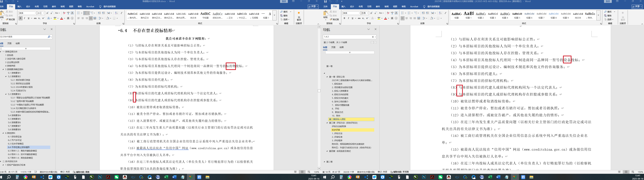The image size is (644, 180).
Task: Switch to 结果 tab in right navigation pane
Action: point(341,47)
